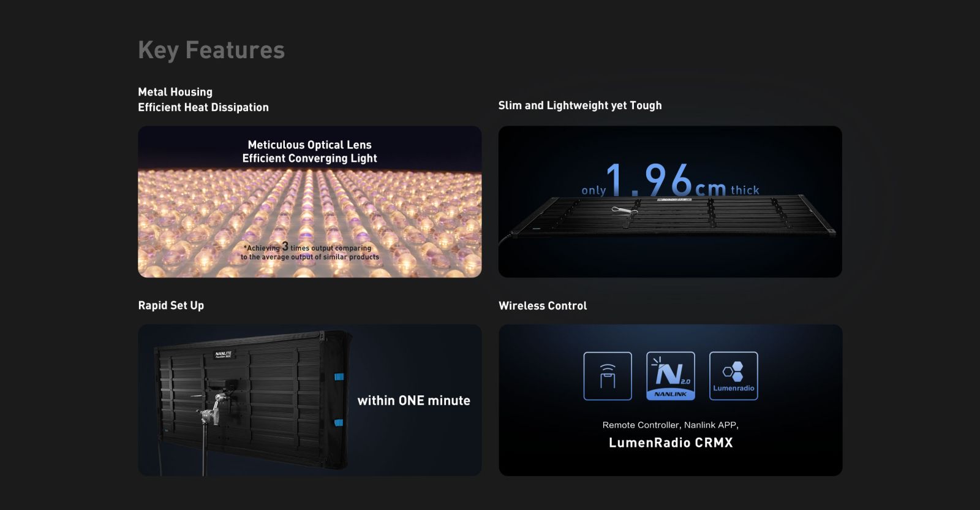Click the lower blue tab on the softbox
This screenshot has width=980, height=510.
click(x=339, y=422)
